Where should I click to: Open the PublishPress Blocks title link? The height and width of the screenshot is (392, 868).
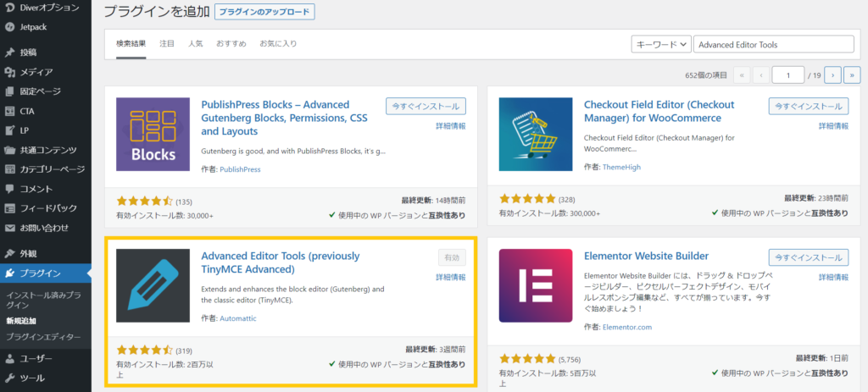point(285,119)
